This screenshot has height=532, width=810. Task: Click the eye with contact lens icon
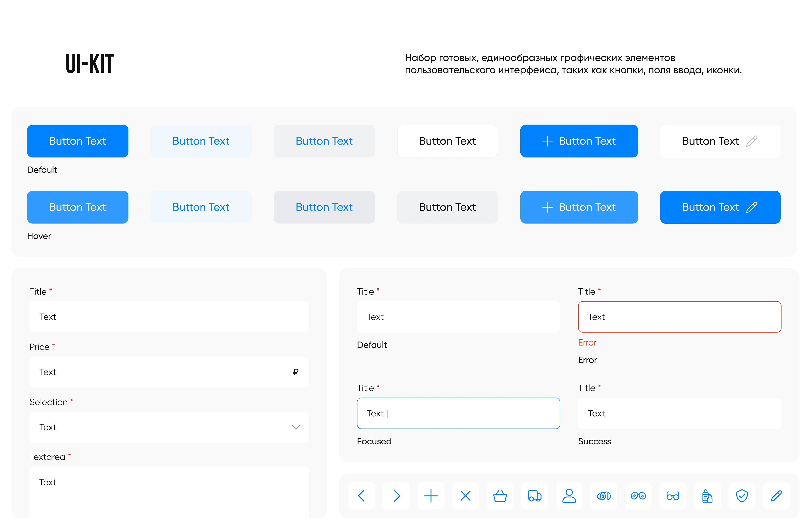point(603,496)
